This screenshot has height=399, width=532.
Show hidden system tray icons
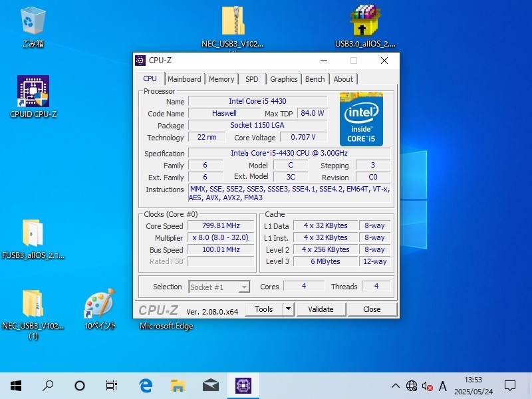(x=395, y=386)
